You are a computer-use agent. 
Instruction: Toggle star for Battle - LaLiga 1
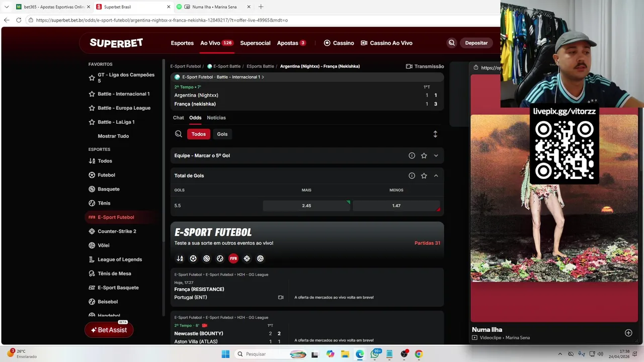tap(92, 122)
